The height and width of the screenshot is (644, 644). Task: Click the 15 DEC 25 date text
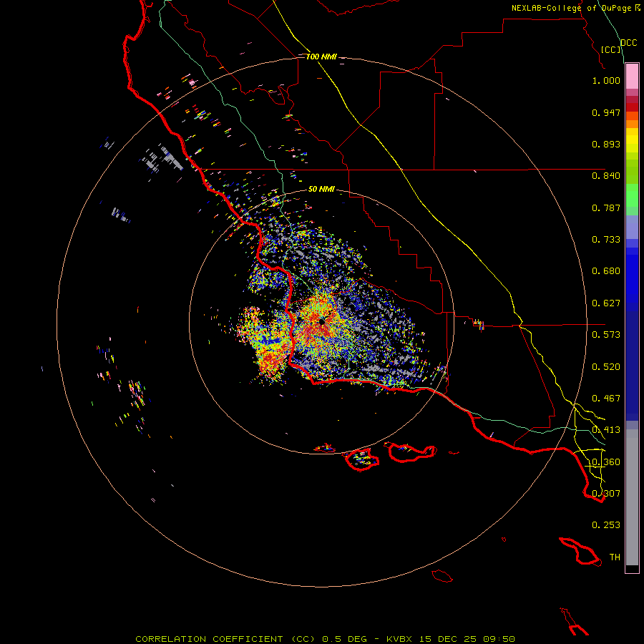tap(448, 639)
